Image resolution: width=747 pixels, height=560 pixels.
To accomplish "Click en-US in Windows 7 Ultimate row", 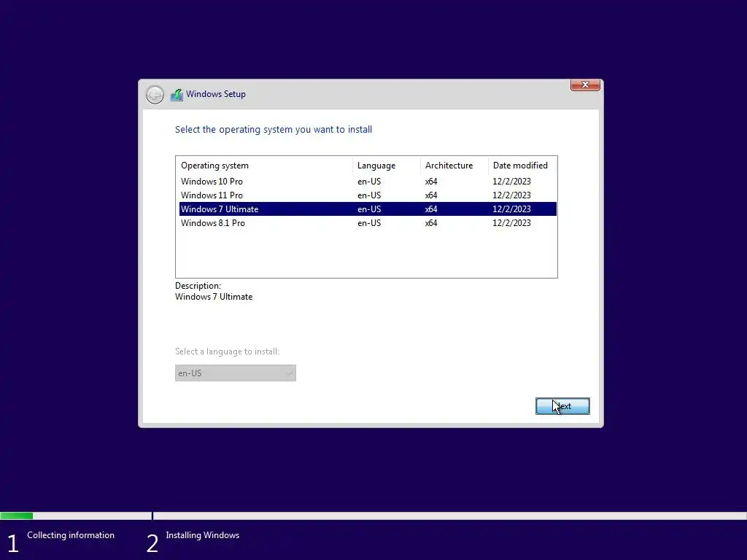I will (369, 209).
